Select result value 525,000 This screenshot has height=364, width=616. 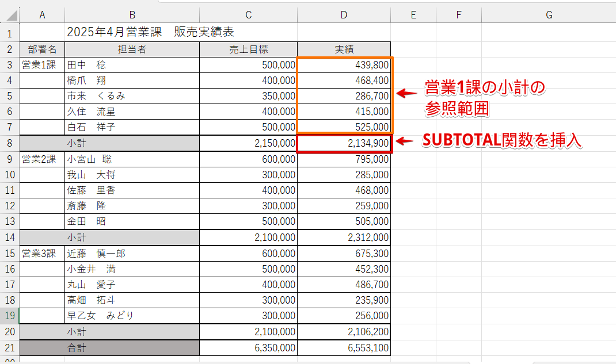[x=344, y=127]
